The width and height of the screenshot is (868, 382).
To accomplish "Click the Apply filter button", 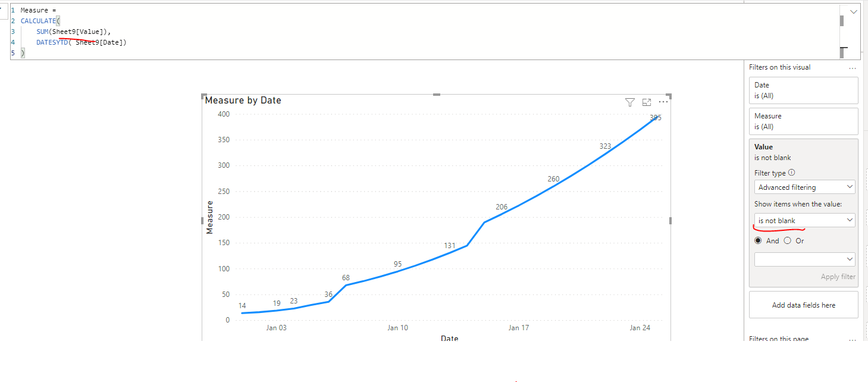I will tap(838, 277).
